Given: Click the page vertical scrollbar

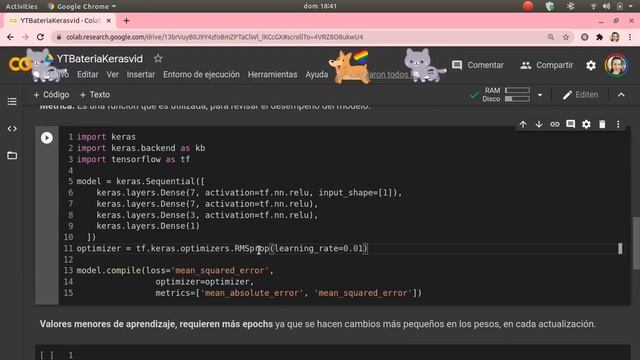Looking at the screenshot, I should [x=636, y=243].
